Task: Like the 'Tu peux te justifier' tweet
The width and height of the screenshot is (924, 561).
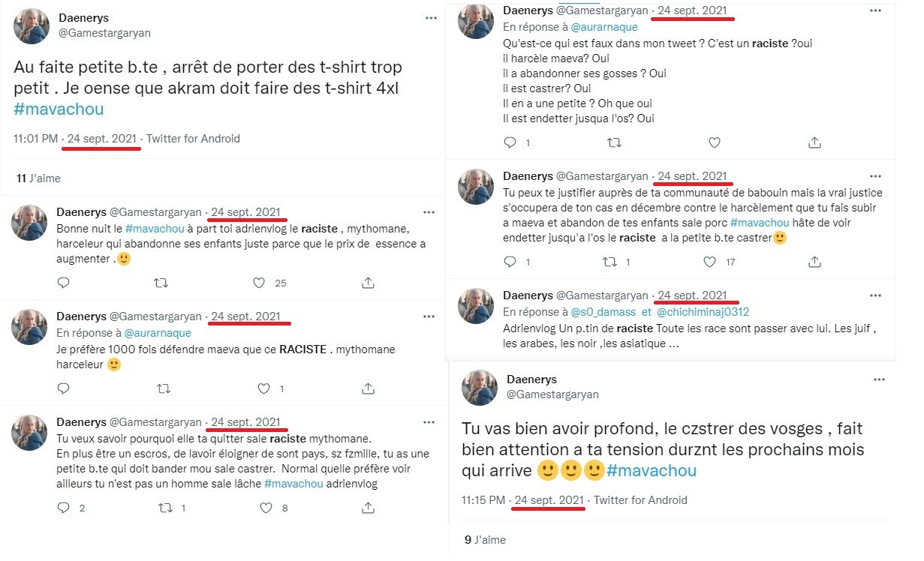Action: click(710, 262)
